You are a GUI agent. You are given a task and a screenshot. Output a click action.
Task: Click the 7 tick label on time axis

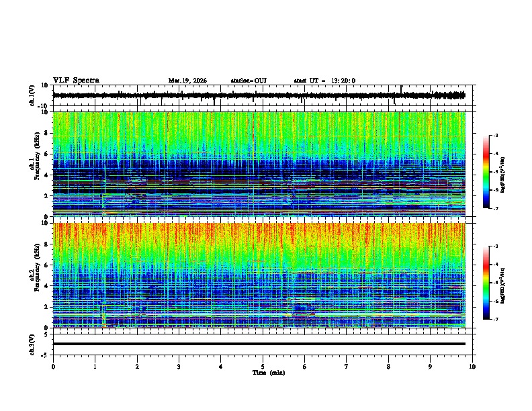point(347,367)
